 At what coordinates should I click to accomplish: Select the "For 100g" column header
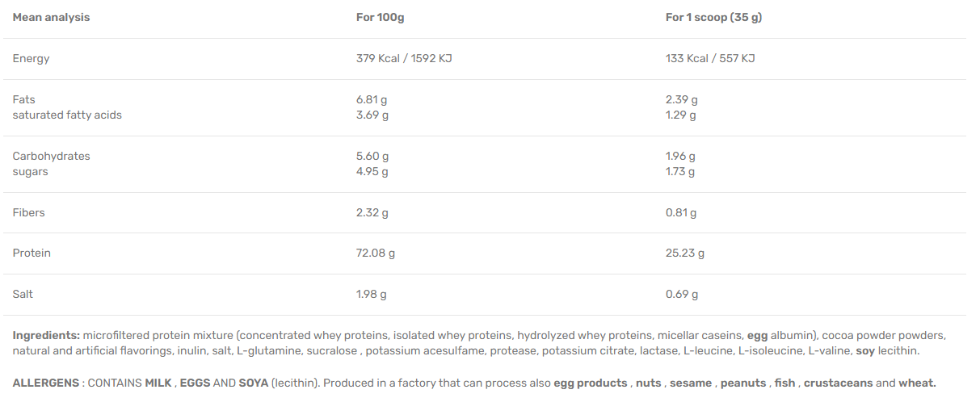point(380,18)
